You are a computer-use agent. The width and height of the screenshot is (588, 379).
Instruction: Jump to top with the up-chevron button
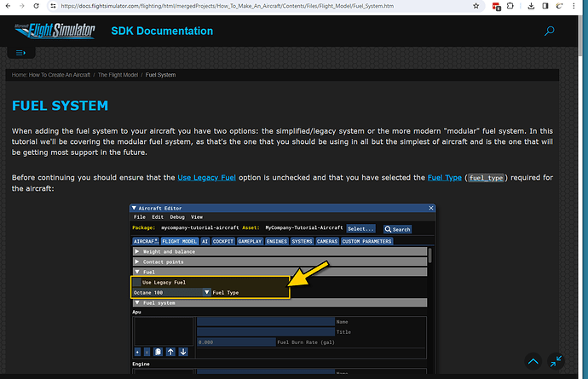tap(533, 362)
